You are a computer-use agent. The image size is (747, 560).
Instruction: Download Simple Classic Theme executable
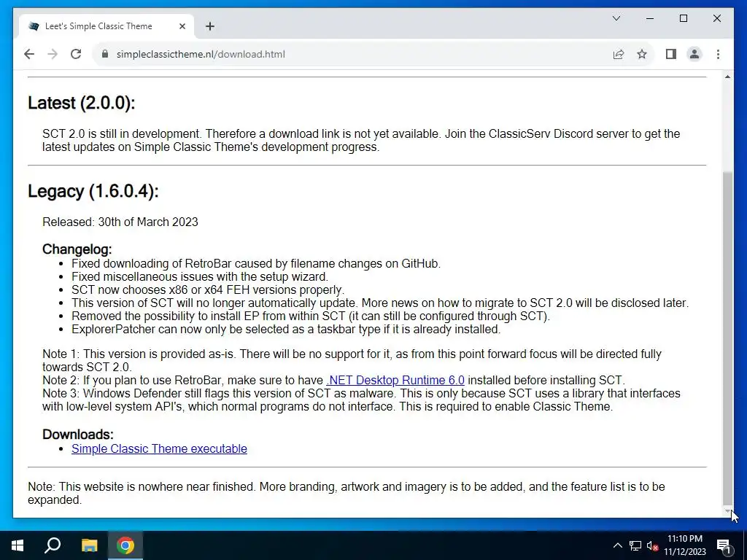click(159, 448)
